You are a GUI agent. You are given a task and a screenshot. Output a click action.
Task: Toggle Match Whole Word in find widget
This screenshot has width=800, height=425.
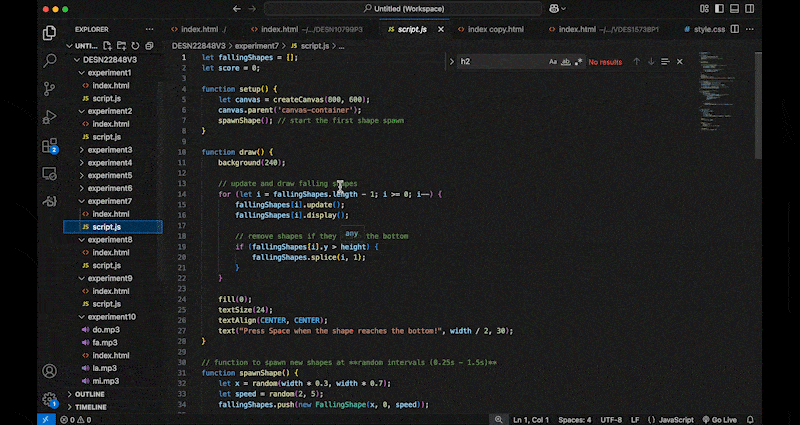566,62
